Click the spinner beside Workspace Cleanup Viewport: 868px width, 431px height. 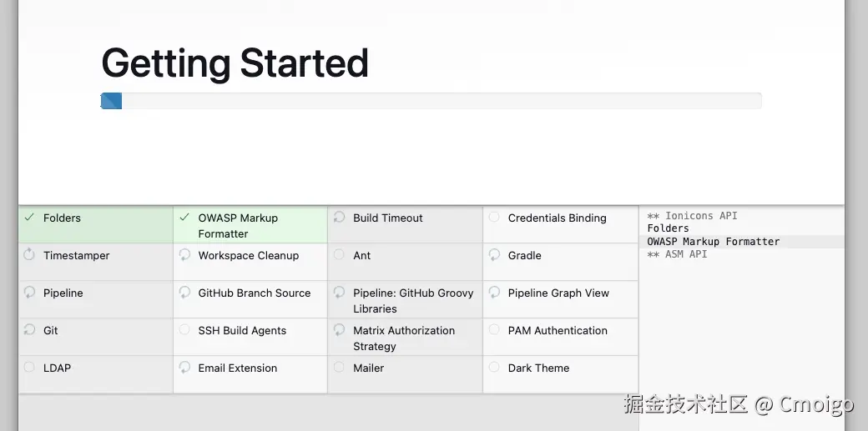184,255
